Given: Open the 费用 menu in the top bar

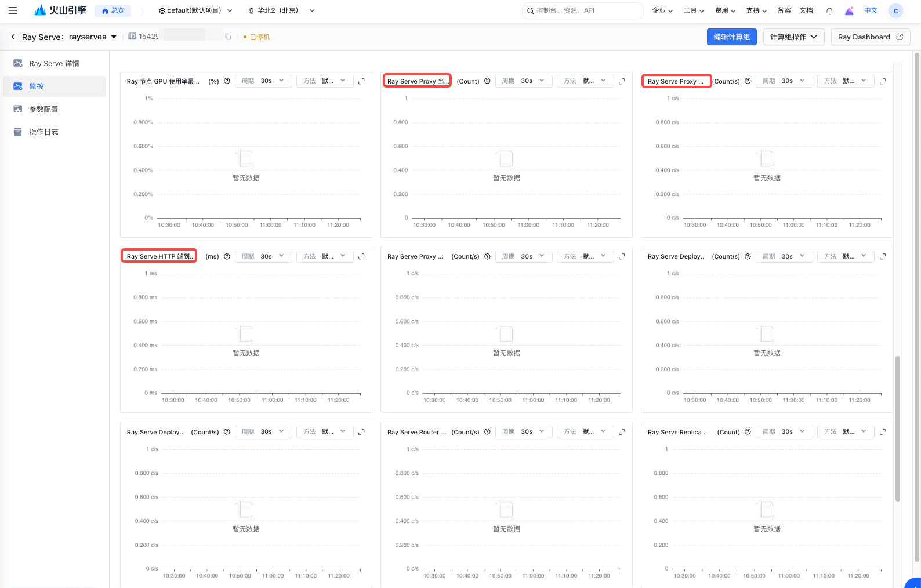Looking at the screenshot, I should coord(725,10).
